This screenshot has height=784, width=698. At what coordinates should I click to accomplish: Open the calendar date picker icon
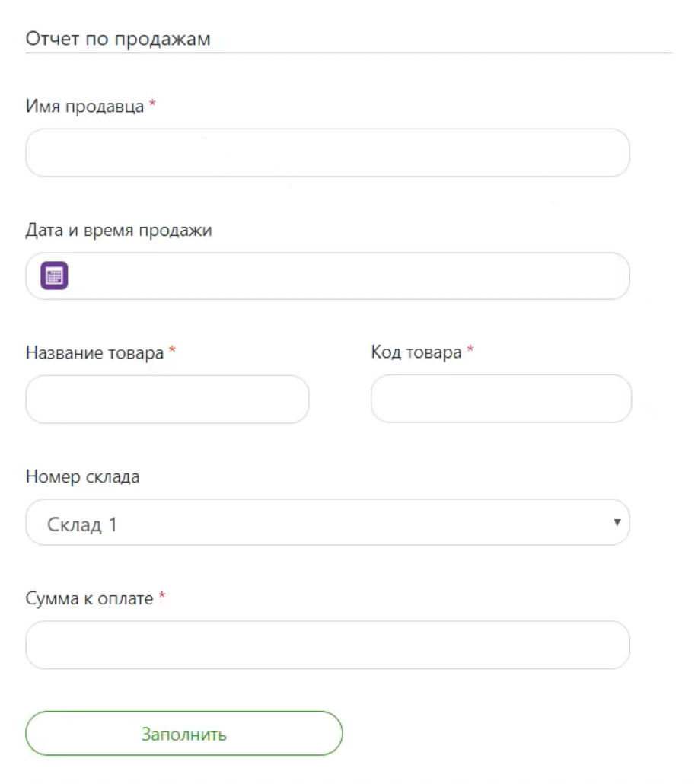coord(54,276)
